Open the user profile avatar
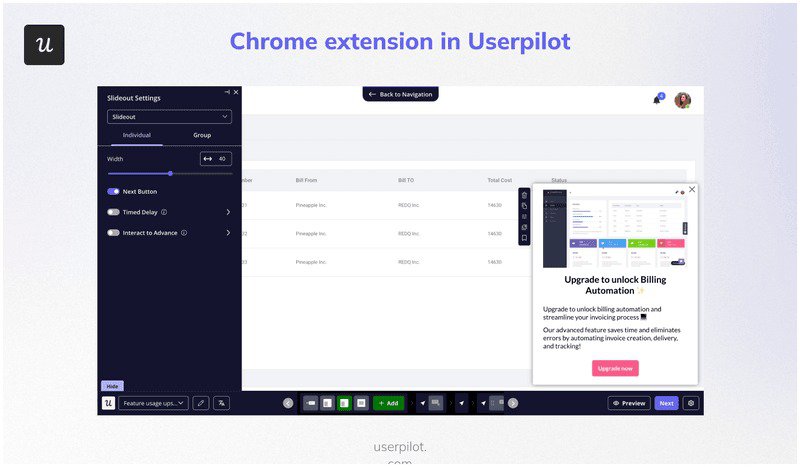Image resolution: width=800 pixels, height=467 pixels. tap(683, 100)
